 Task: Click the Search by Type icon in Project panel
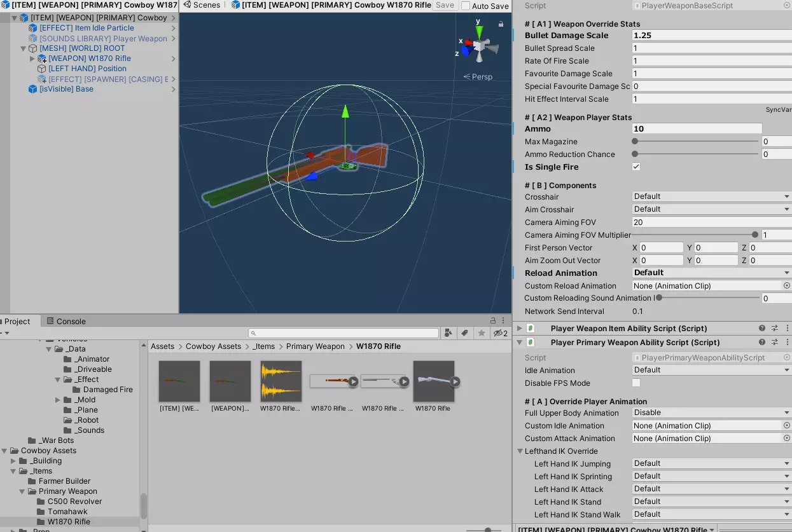tap(448, 333)
